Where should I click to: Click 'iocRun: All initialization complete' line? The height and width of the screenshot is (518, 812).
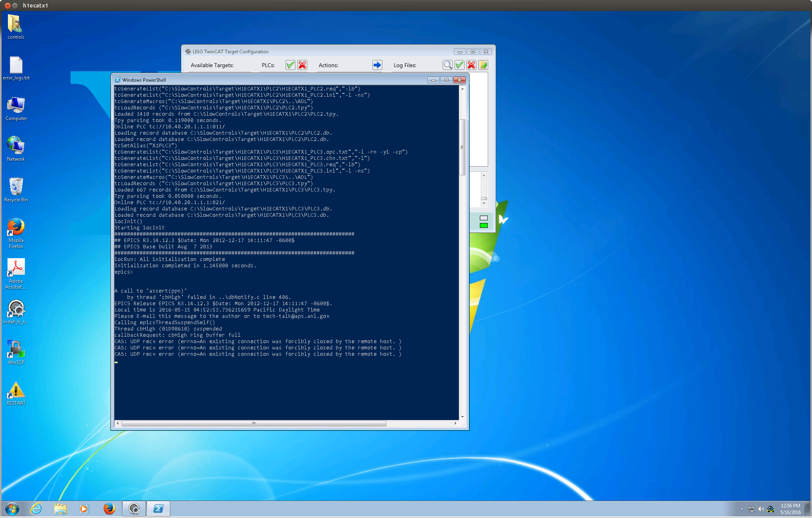pyautogui.click(x=170, y=259)
